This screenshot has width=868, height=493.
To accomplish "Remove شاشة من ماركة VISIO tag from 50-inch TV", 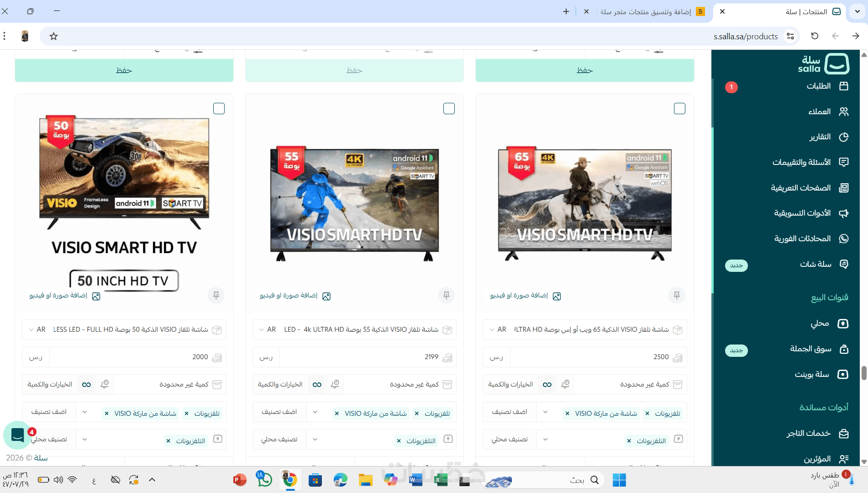I will click(106, 413).
